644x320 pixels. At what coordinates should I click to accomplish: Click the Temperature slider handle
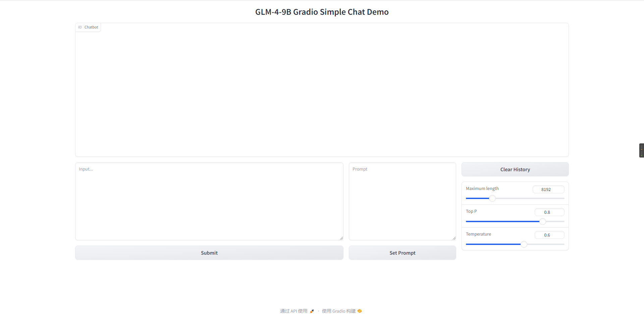tap(524, 244)
